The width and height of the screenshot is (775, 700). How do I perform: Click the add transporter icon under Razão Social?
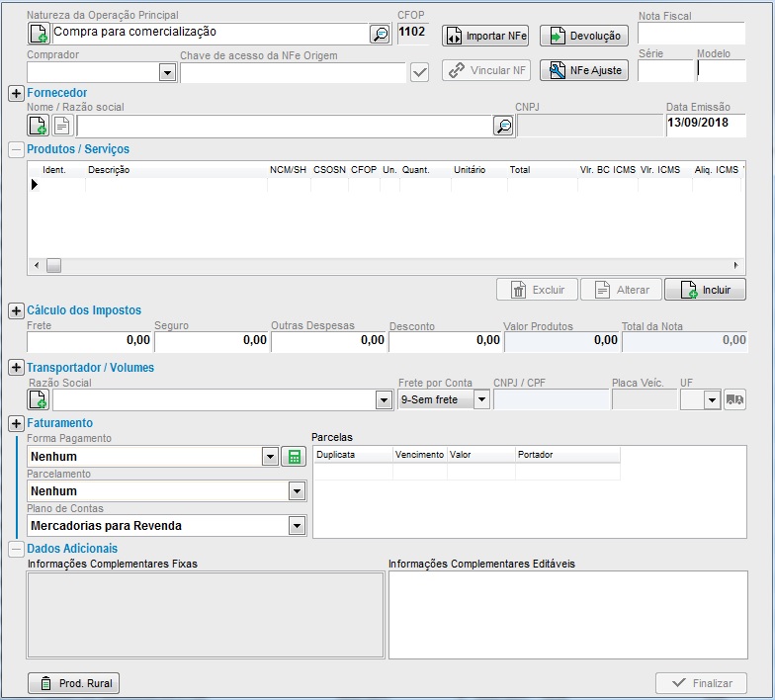tap(38, 399)
